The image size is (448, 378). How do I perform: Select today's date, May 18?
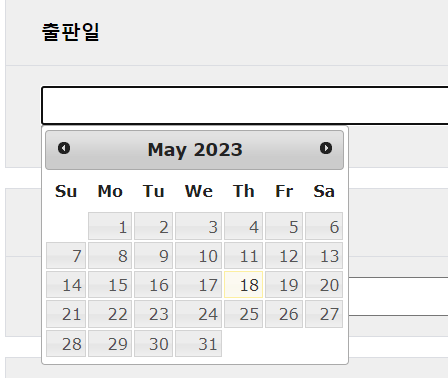(x=243, y=284)
